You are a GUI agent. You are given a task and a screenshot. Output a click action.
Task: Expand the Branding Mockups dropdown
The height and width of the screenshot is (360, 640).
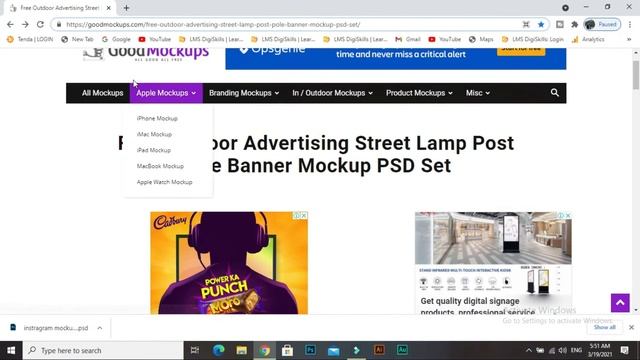pyautogui.click(x=244, y=93)
